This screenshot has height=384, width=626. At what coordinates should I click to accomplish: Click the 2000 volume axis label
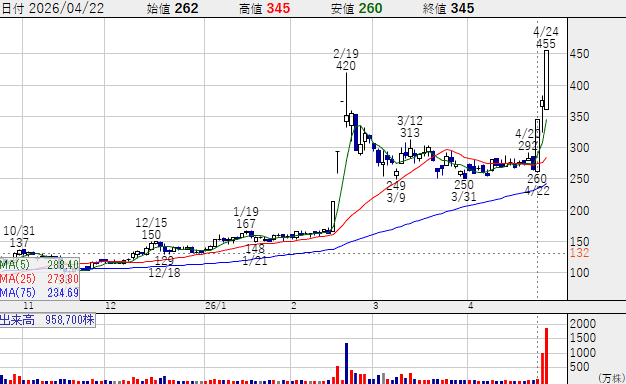click(582, 323)
